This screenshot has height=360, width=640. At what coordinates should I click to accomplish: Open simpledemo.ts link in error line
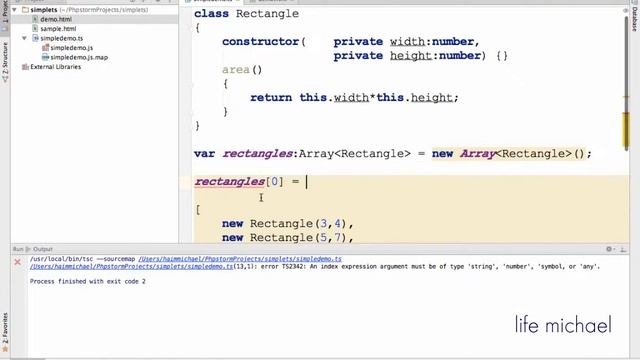click(131, 267)
